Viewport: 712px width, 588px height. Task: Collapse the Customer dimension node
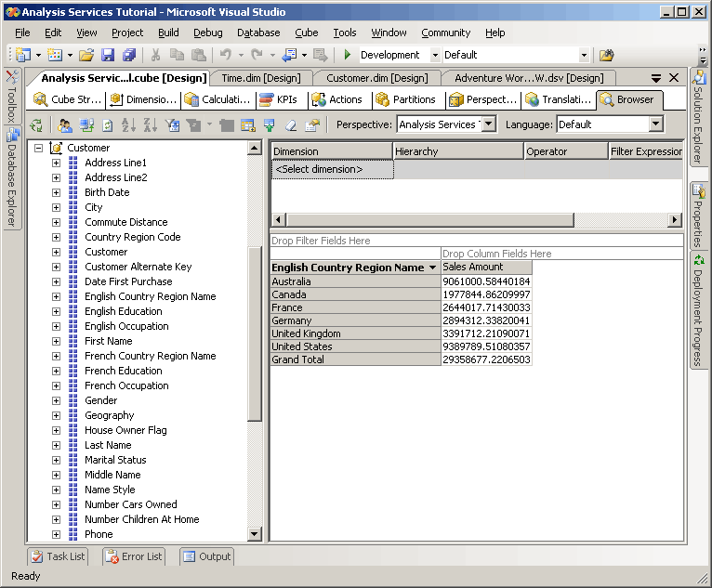[38, 148]
